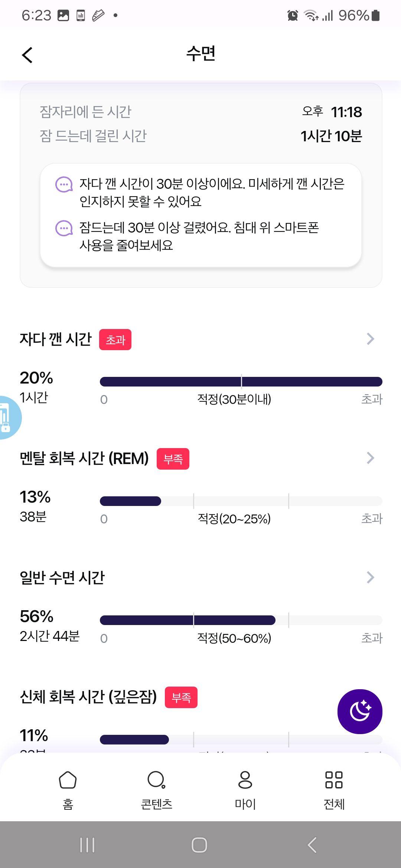Expand 멘탈 회복 시간 (REM) chevron

tap(370, 458)
